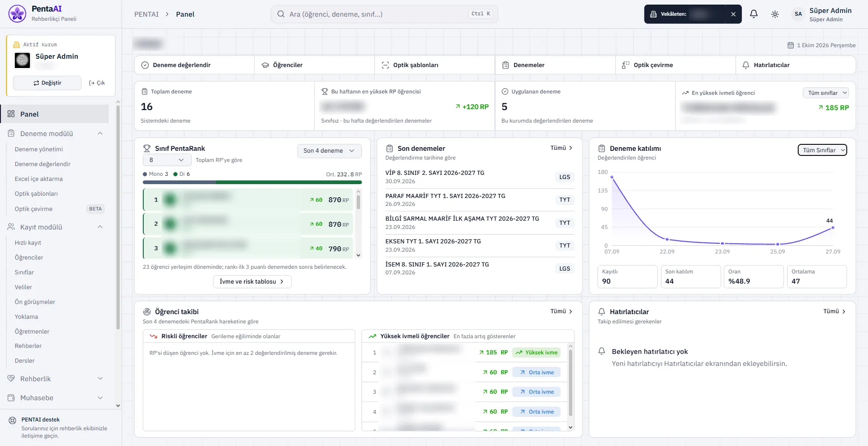Click the Mono/Di distribution progress bar
This screenshot has height=446, width=868.
[x=252, y=182]
